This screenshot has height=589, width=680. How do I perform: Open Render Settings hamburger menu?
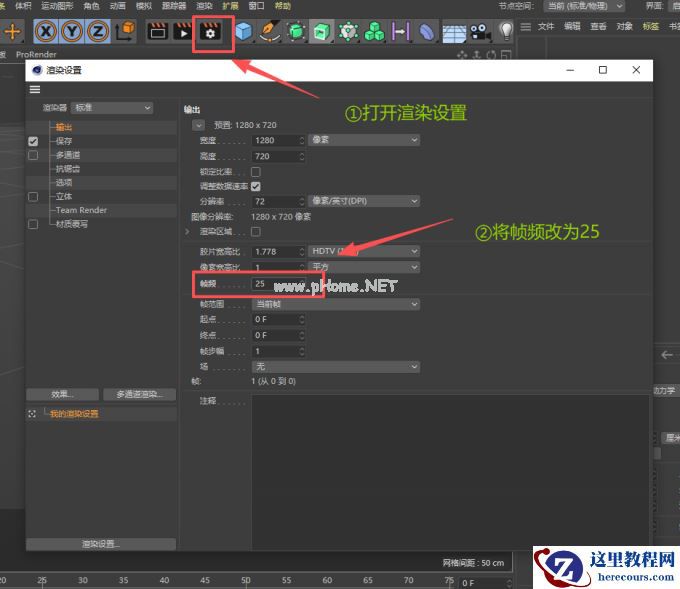click(35, 89)
